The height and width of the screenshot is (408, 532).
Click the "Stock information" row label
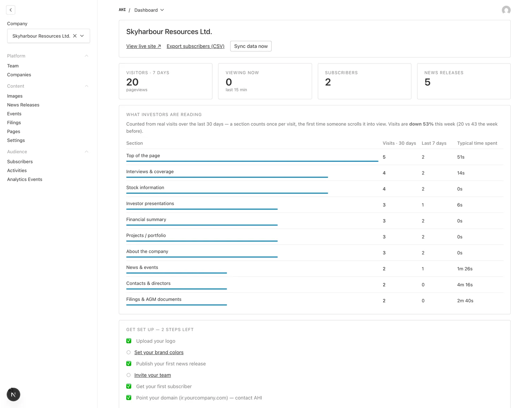point(145,188)
